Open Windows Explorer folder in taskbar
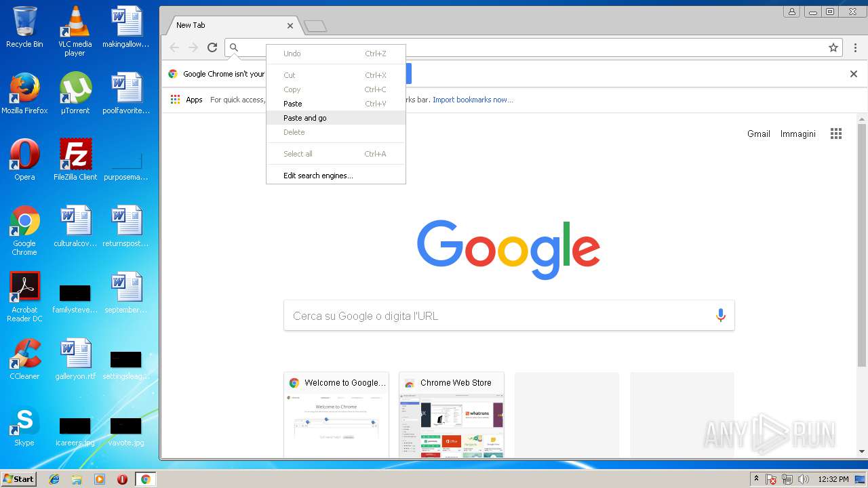This screenshot has width=868, height=488. (77, 479)
